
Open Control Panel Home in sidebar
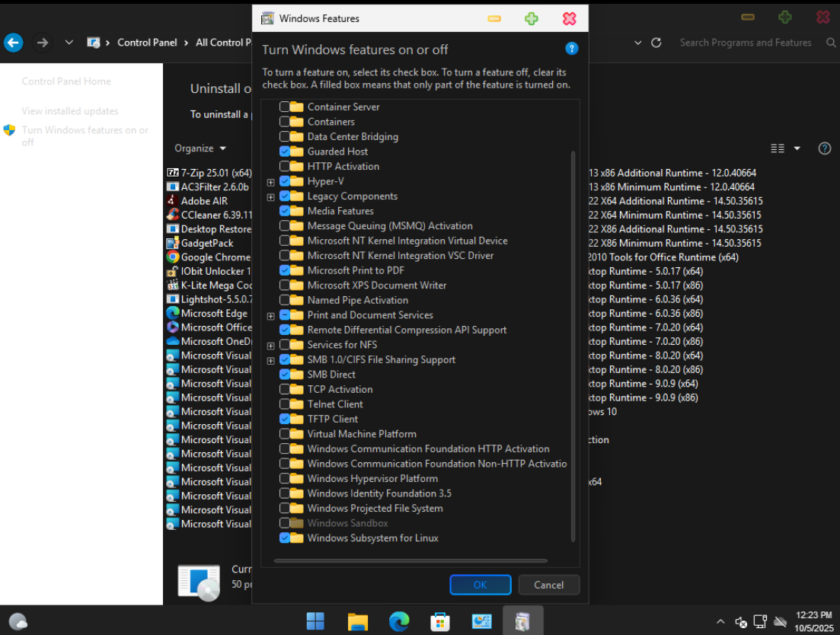click(x=66, y=81)
